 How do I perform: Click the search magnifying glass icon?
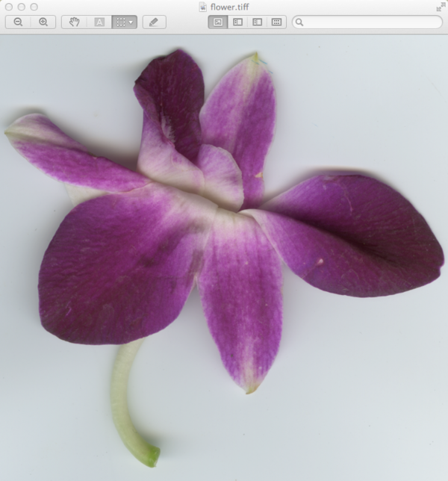(x=300, y=22)
